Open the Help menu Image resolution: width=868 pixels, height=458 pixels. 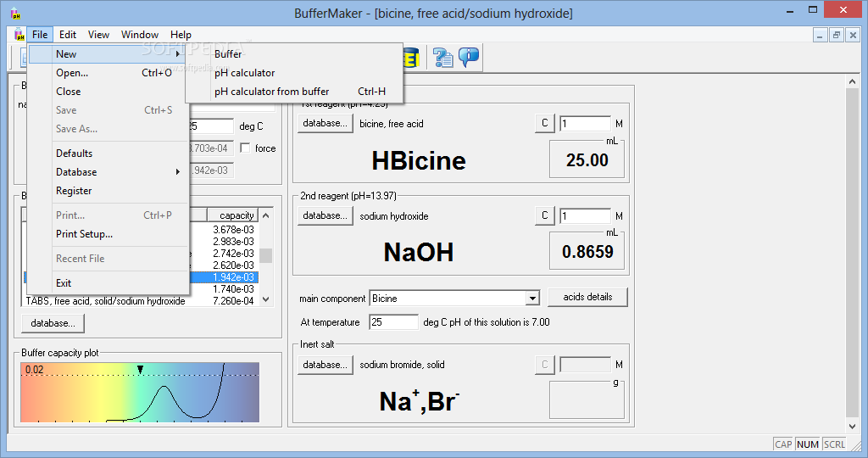coord(181,34)
